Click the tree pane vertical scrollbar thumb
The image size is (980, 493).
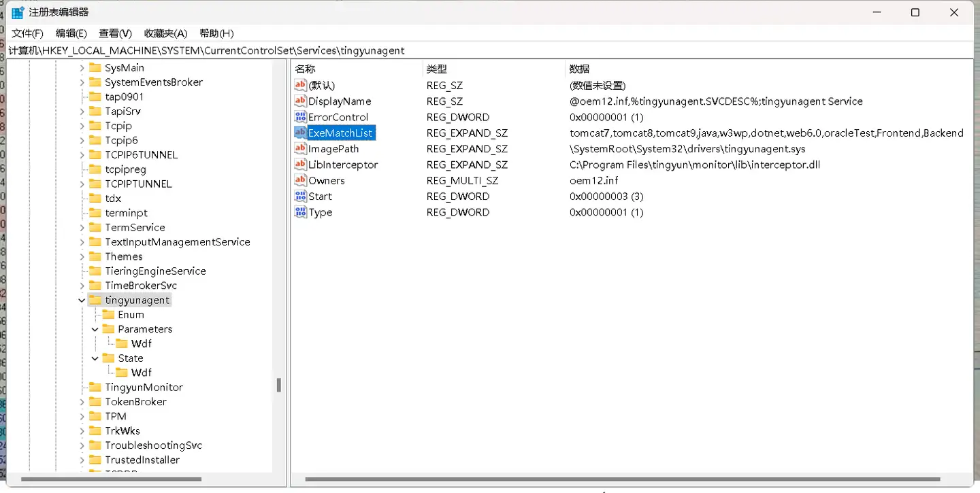(x=278, y=385)
